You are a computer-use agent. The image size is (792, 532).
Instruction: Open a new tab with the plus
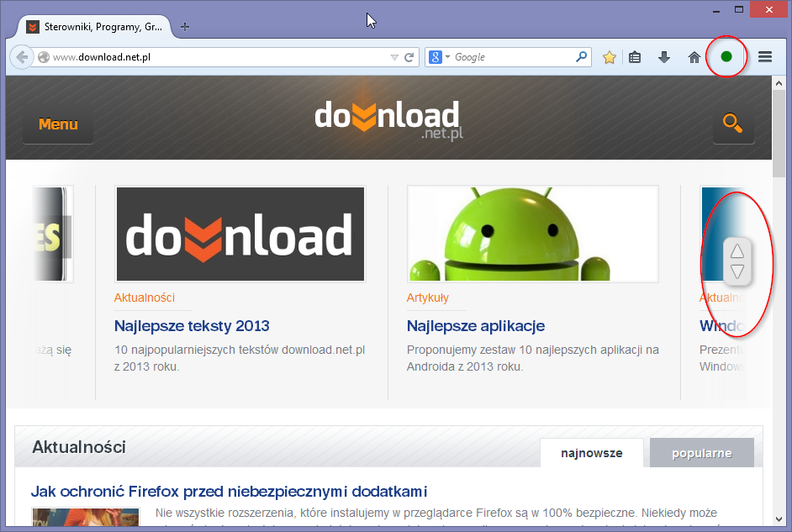(x=185, y=27)
